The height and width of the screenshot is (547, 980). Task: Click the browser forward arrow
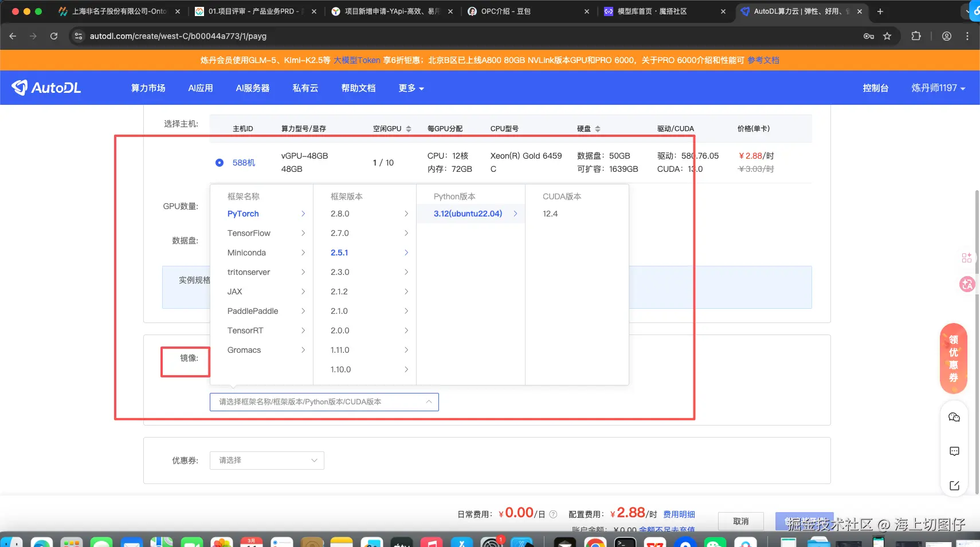click(x=33, y=36)
